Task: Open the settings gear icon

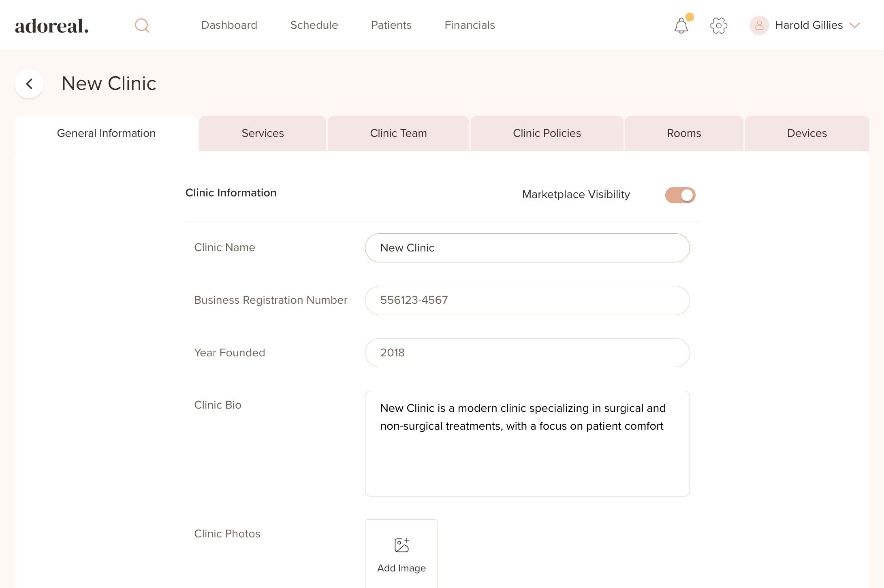Action: click(719, 26)
